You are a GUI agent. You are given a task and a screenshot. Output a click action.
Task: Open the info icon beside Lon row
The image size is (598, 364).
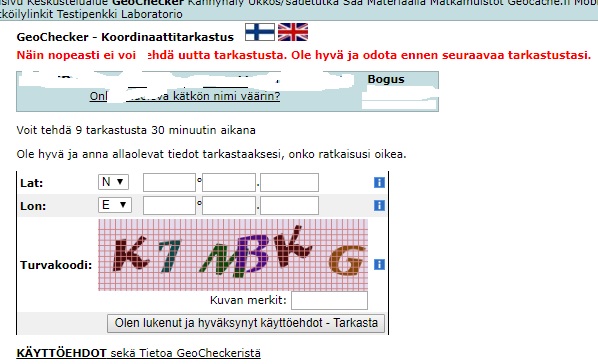(x=379, y=205)
